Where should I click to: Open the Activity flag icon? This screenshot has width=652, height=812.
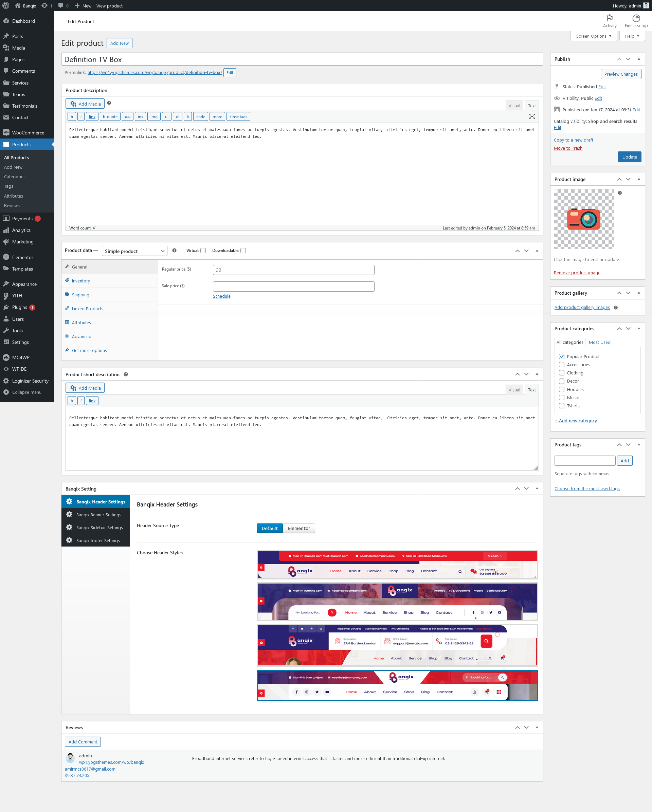coord(610,18)
